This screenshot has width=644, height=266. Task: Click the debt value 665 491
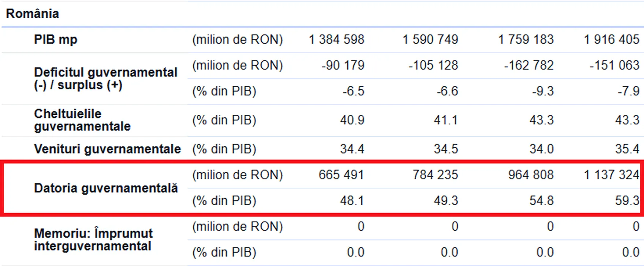(x=341, y=175)
